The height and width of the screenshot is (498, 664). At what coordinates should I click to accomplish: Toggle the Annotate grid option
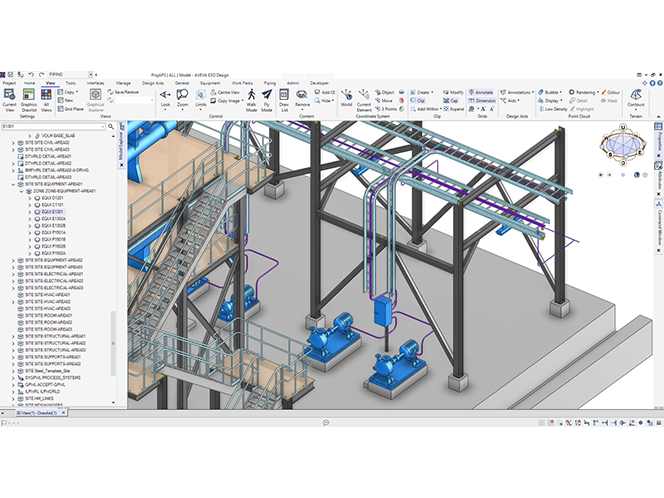coord(481,92)
